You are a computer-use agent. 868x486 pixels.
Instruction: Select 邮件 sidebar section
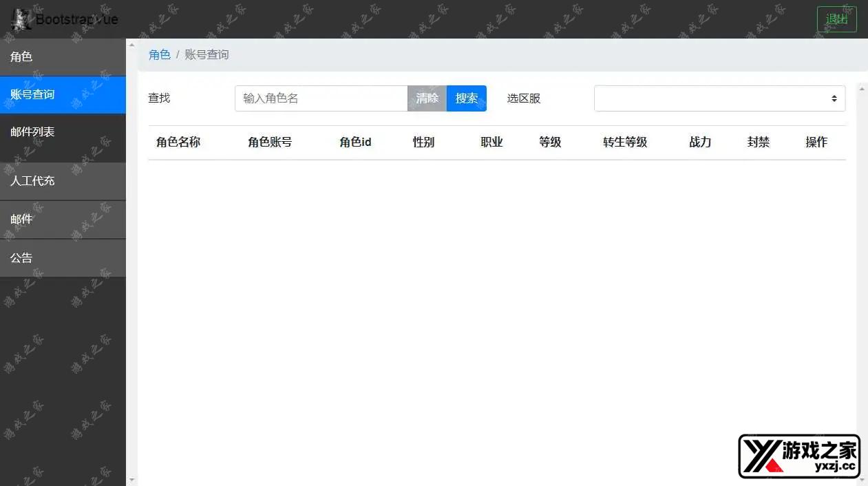[63, 220]
